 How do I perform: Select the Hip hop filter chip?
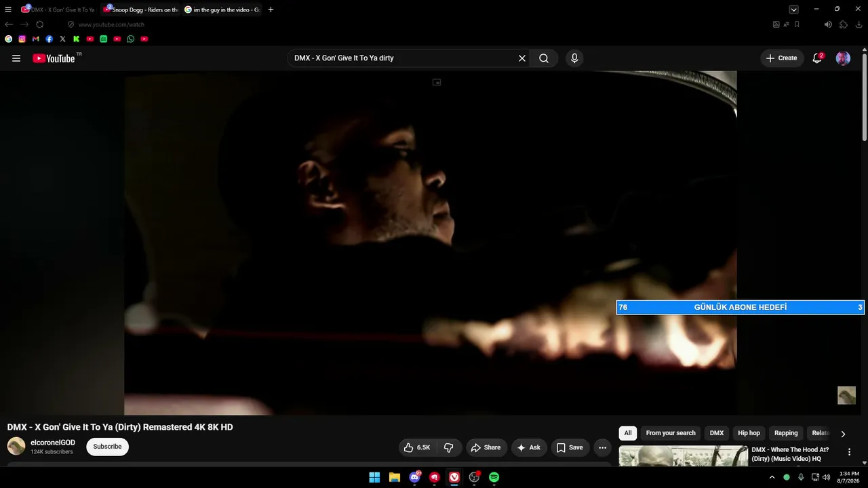[749, 433]
